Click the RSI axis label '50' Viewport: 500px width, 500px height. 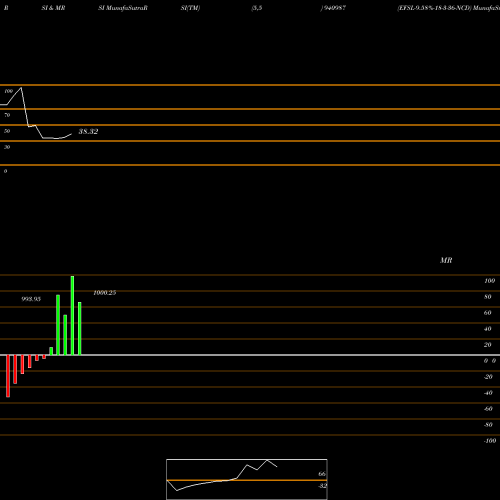7,131
